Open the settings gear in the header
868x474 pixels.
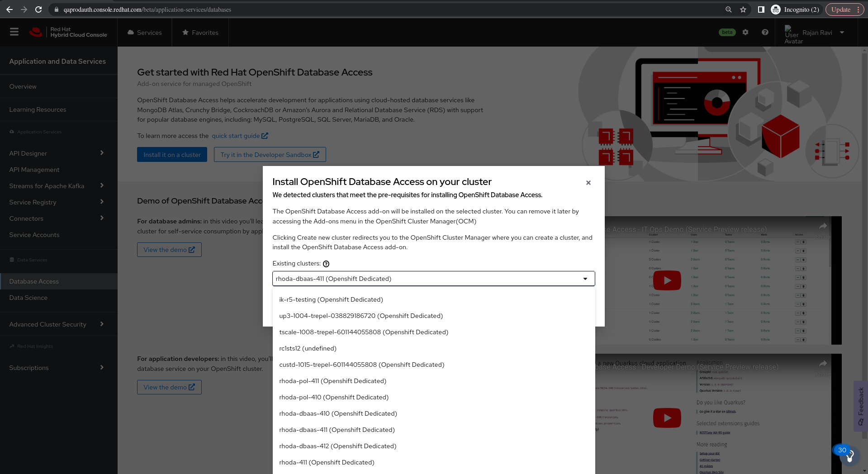click(745, 32)
